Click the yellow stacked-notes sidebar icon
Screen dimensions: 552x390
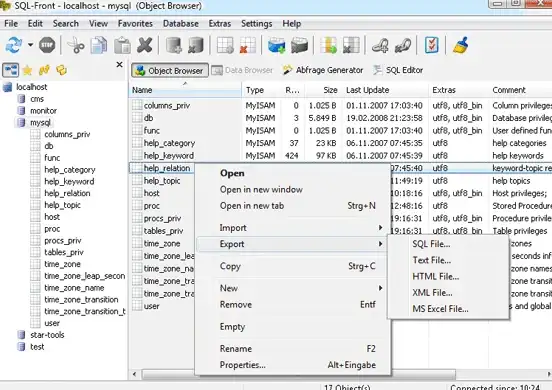(x=61, y=70)
